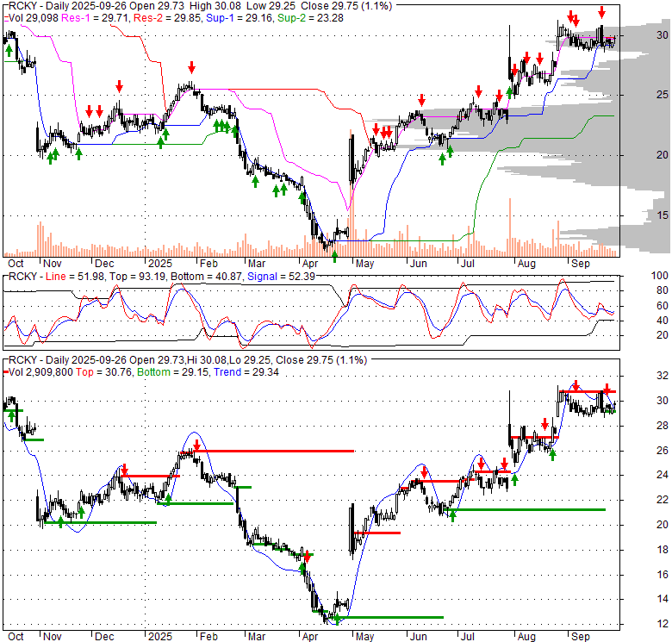Click the 16 price label on bottom chart axis
This screenshot has width=672, height=642.
pyautogui.click(x=663, y=574)
